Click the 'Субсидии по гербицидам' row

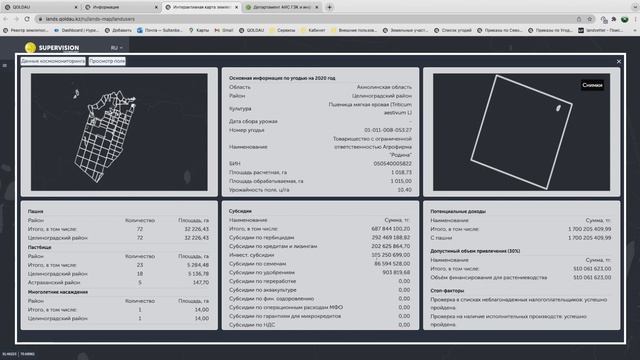320,237
